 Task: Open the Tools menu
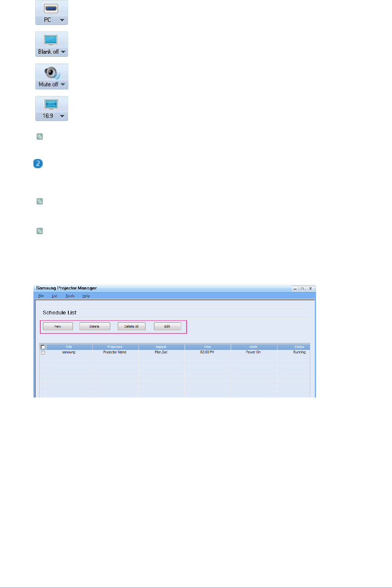click(70, 296)
